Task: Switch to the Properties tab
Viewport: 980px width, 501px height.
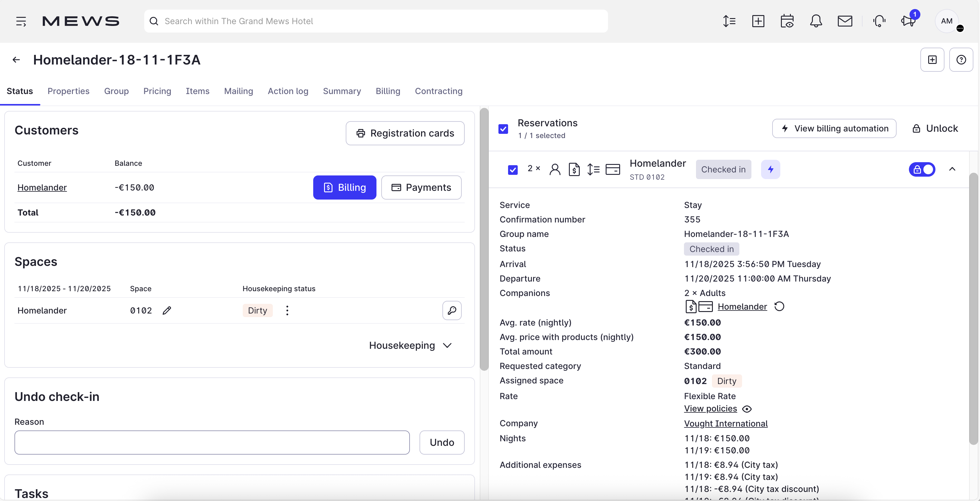Action: pos(68,91)
